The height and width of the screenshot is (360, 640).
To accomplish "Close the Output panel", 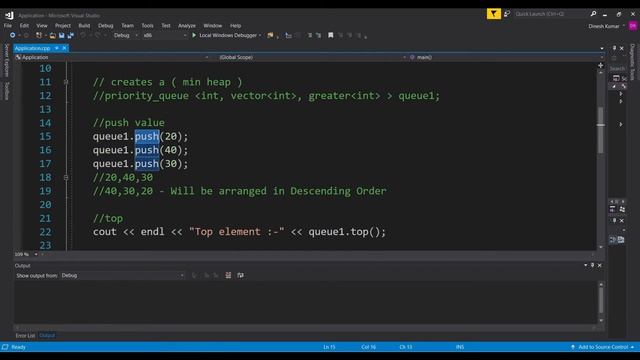I will coord(600,265).
